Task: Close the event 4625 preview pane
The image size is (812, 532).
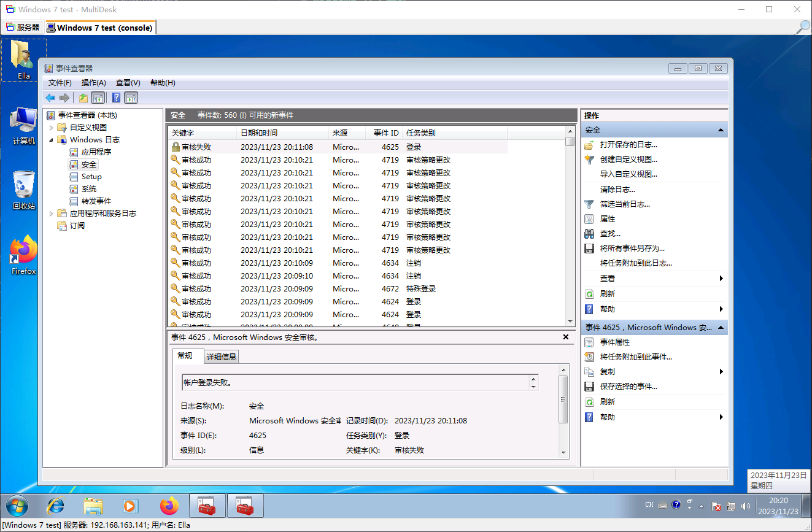Action: (x=566, y=337)
